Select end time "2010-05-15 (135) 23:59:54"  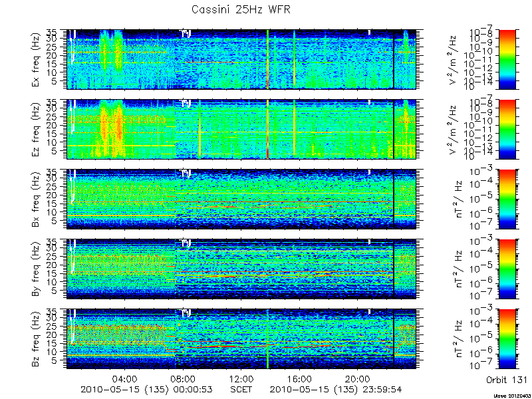pyautogui.click(x=336, y=389)
